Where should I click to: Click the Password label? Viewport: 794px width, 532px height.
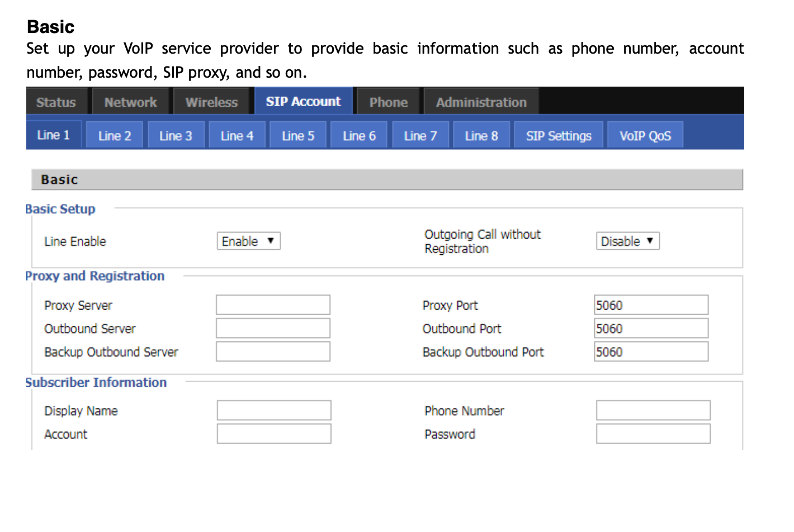coord(450,434)
